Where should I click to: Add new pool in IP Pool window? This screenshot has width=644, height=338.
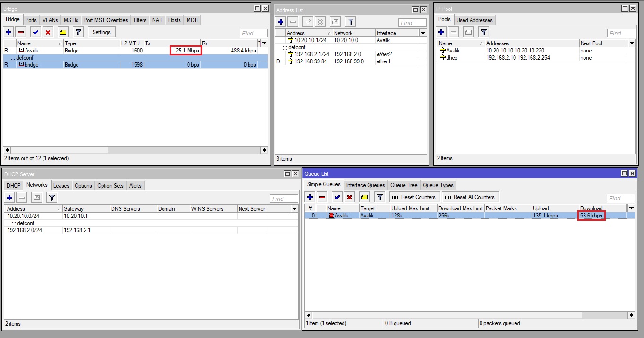pyautogui.click(x=441, y=32)
